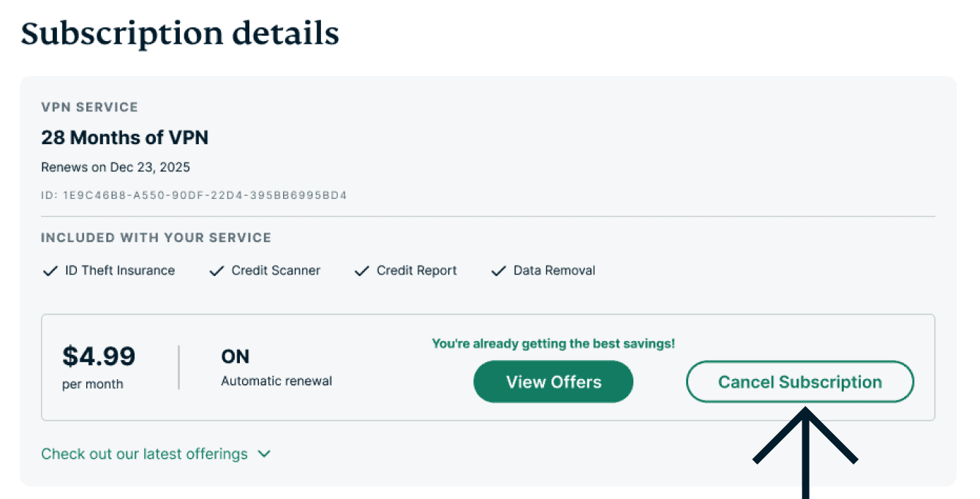Screen dimensions: 980x499
Task: Open the Check out our latest offerings link
Action: 144,454
